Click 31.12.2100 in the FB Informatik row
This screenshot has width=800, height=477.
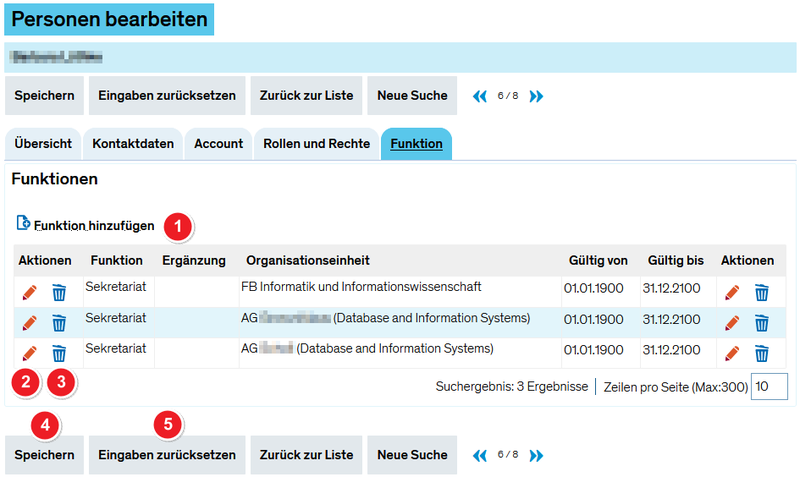(671, 288)
